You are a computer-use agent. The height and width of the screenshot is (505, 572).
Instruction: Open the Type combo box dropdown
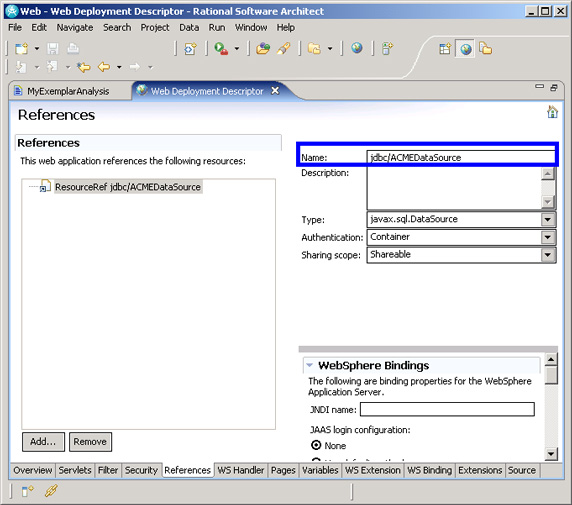coord(548,219)
